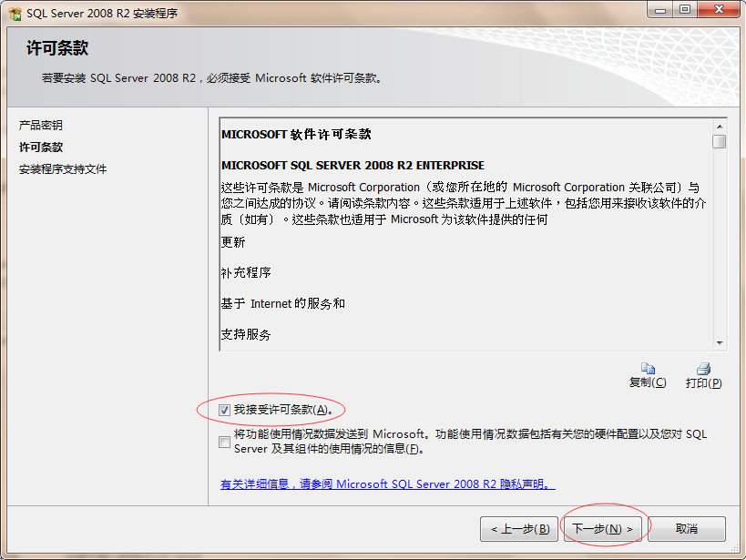Click the license text scrollbar thumb
This screenshot has height=560, width=746.
pos(720,142)
